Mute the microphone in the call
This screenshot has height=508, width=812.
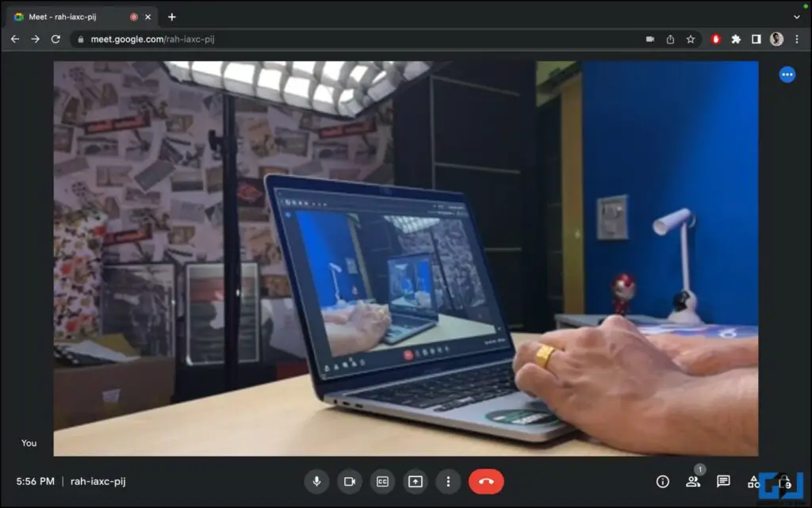point(316,481)
